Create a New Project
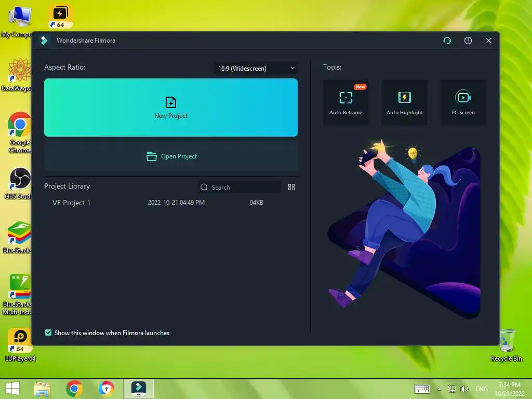The width and height of the screenshot is (532, 399). pyautogui.click(x=170, y=108)
